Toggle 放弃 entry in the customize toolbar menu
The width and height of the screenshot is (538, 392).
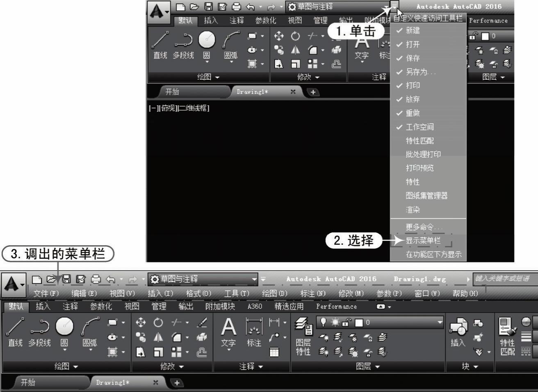pyautogui.click(x=428, y=99)
